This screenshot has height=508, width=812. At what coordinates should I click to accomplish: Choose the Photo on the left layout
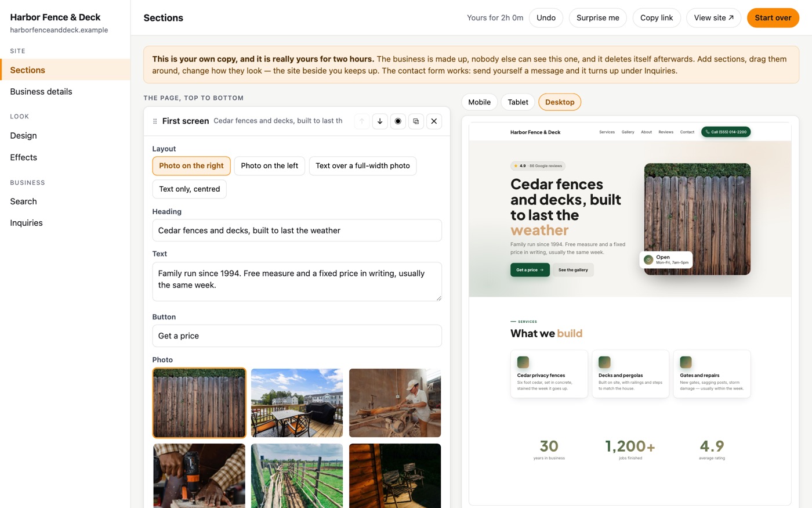click(x=269, y=166)
